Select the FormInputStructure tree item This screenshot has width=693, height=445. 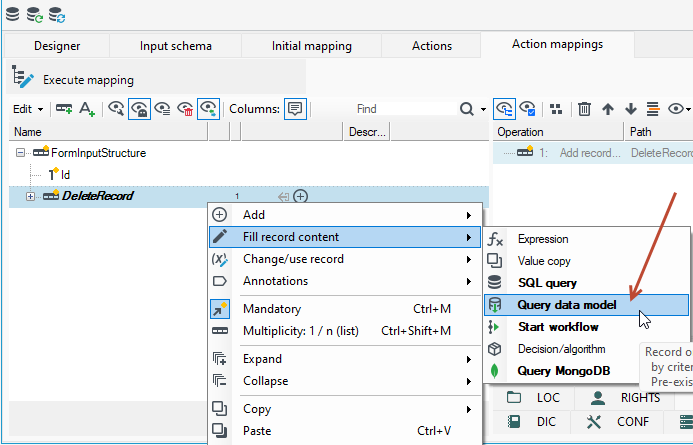point(98,153)
